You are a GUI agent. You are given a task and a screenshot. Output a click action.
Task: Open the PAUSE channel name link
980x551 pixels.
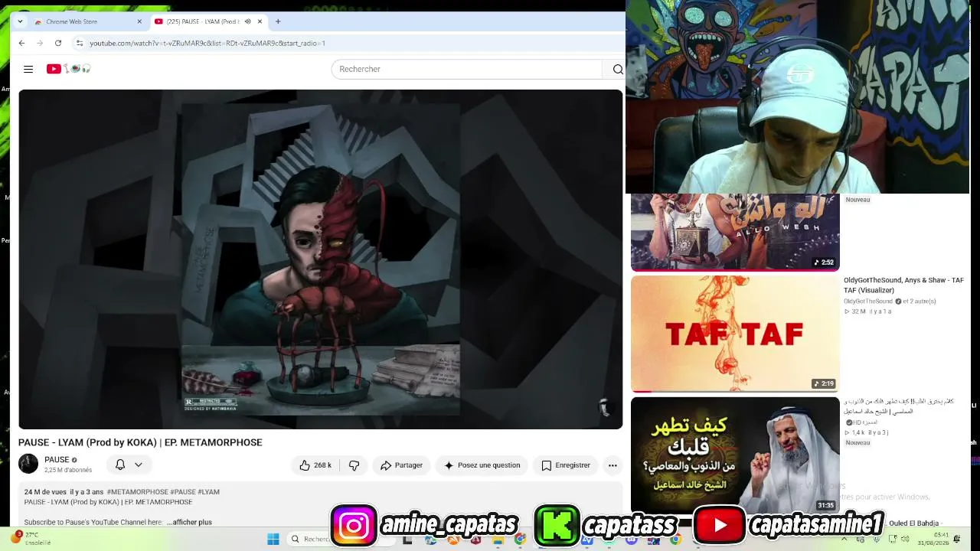pos(57,460)
